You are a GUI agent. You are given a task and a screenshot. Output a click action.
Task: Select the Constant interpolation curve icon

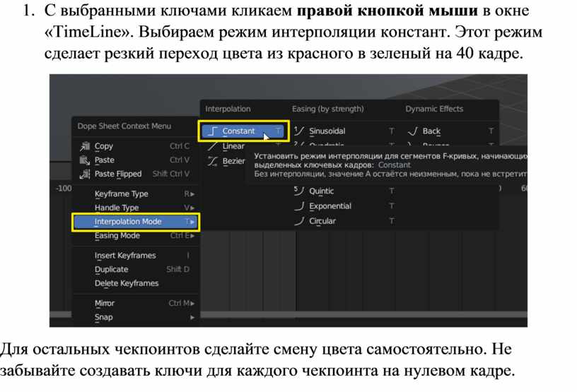coord(212,131)
